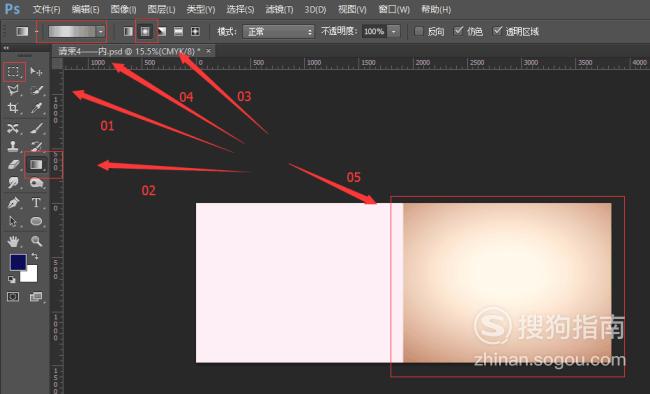Select the History Brush tool
This screenshot has height=394, width=650.
coord(36,146)
